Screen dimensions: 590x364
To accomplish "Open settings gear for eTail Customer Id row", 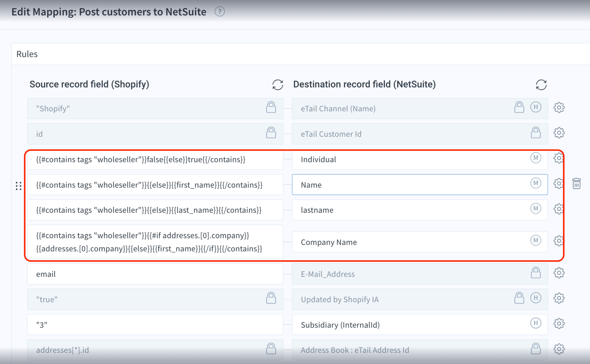I will tap(559, 133).
